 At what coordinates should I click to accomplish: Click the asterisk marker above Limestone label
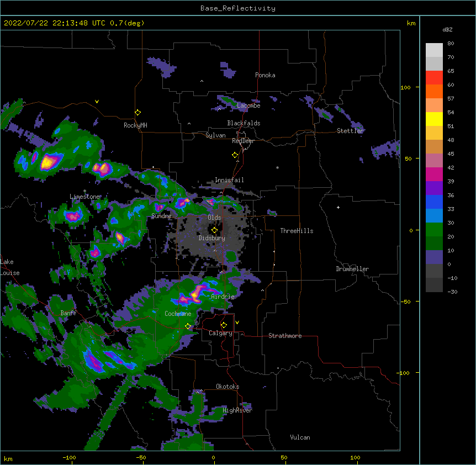[84, 191]
